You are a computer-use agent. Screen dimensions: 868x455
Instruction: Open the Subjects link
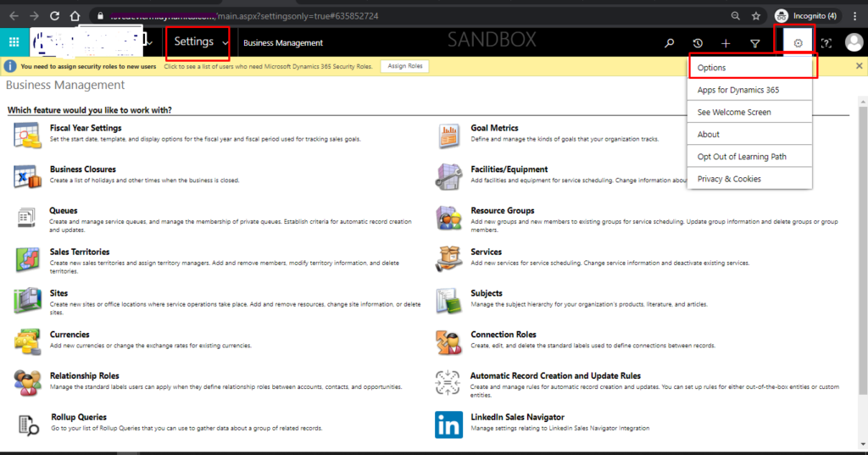click(x=487, y=293)
